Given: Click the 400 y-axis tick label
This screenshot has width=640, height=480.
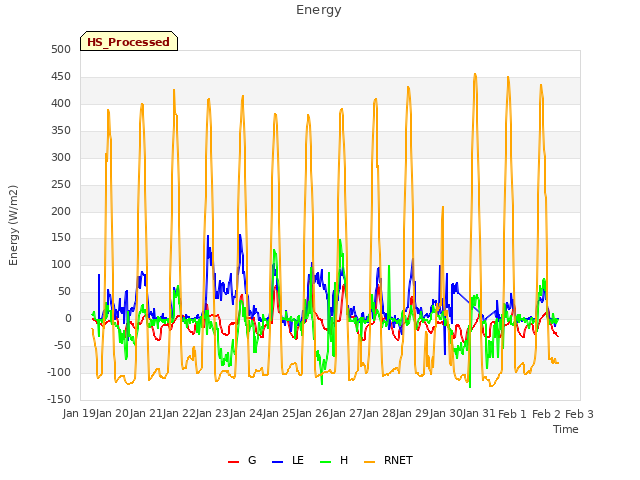Looking at the screenshot, I should click(x=61, y=103).
